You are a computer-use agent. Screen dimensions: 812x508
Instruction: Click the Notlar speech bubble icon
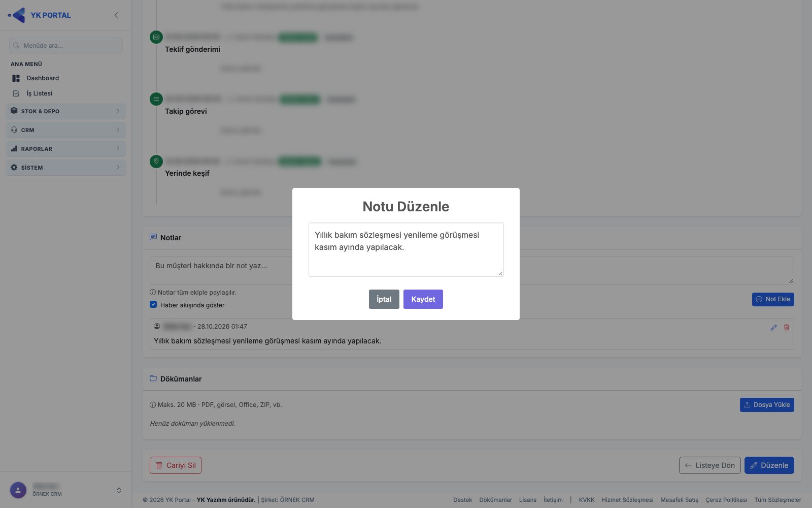pyautogui.click(x=153, y=237)
